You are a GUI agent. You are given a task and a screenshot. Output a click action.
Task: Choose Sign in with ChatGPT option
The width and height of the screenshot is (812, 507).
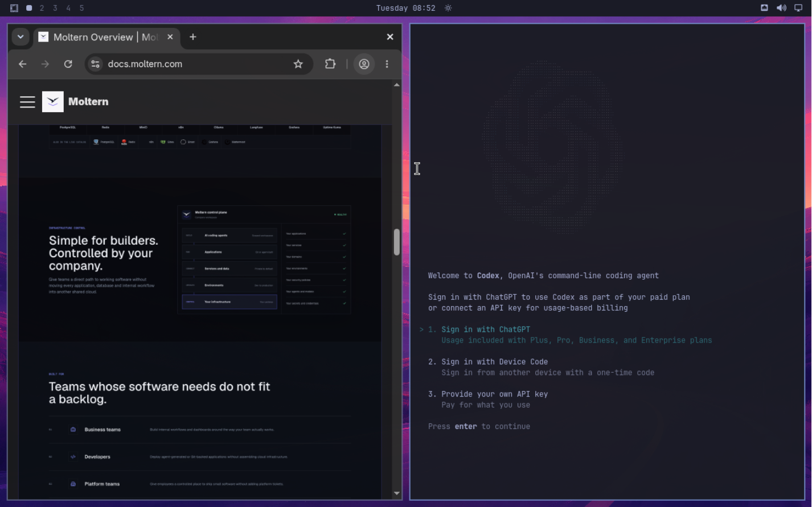pyautogui.click(x=486, y=329)
